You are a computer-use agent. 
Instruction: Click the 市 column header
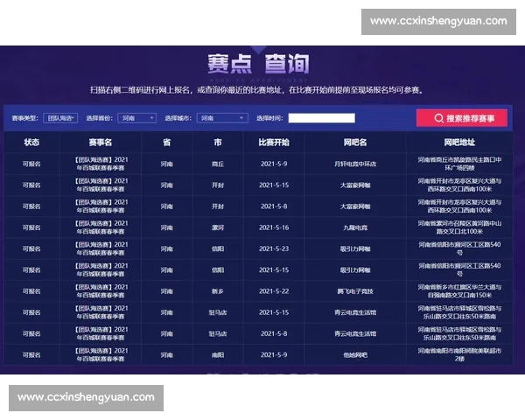(x=218, y=143)
